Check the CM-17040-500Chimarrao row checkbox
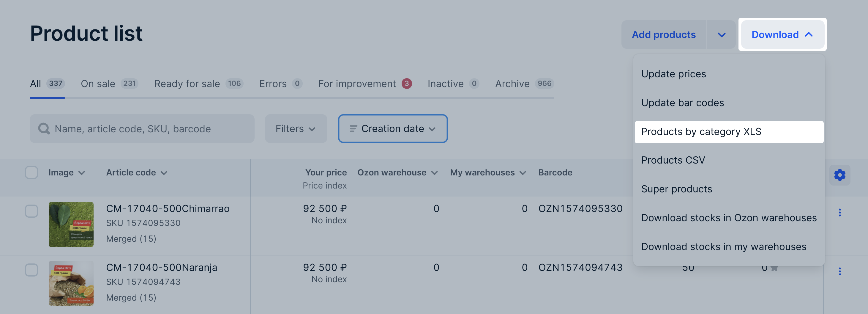 click(32, 211)
